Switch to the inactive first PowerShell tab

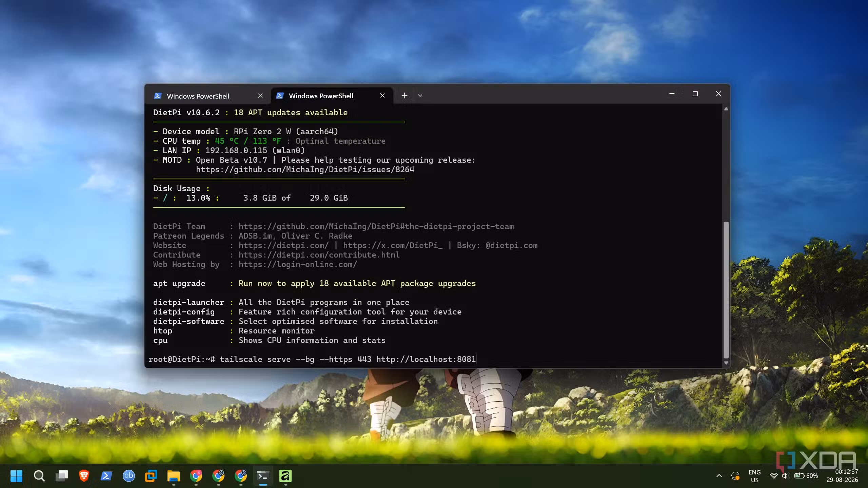tap(208, 96)
